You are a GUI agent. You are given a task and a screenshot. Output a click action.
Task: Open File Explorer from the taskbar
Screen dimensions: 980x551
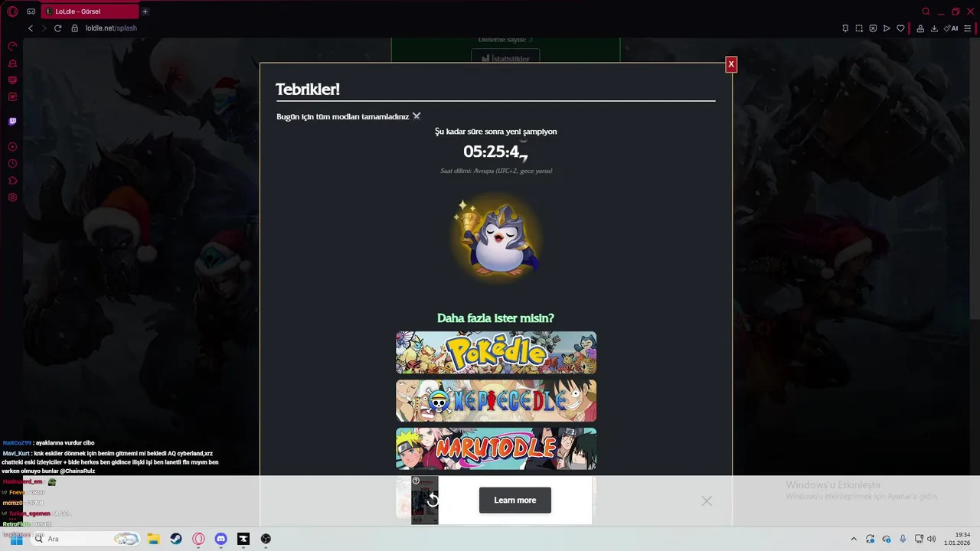(x=153, y=539)
